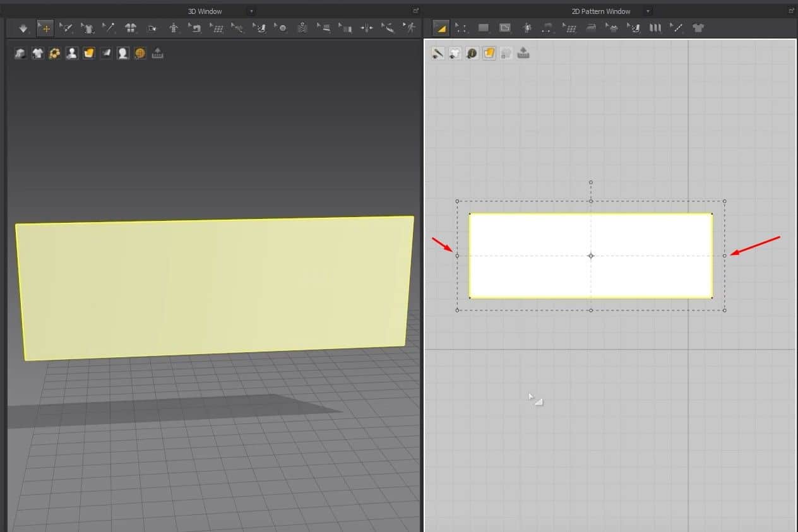Click the 3D Window title tab
Viewport: 798px width, 532px height.
(x=205, y=11)
